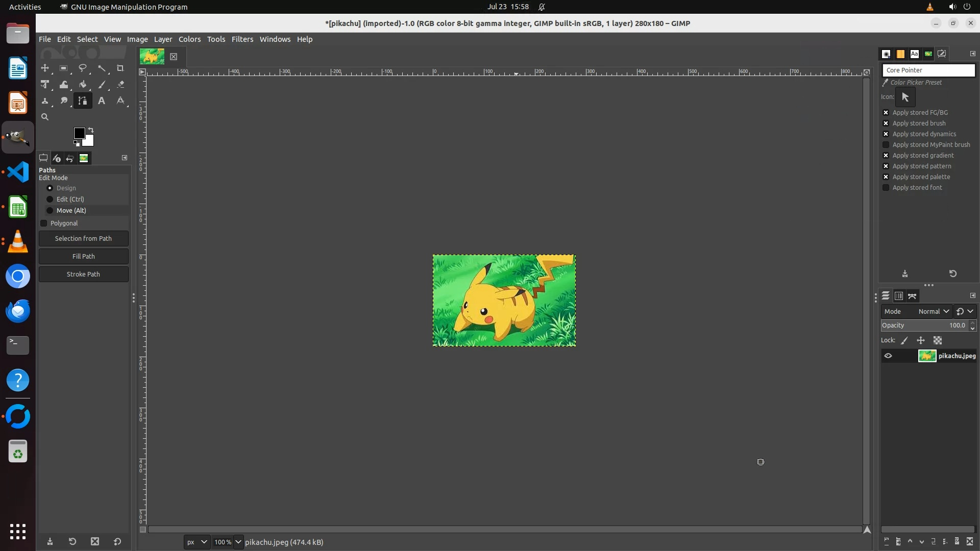Click the Stroke Path button

[x=83, y=274]
